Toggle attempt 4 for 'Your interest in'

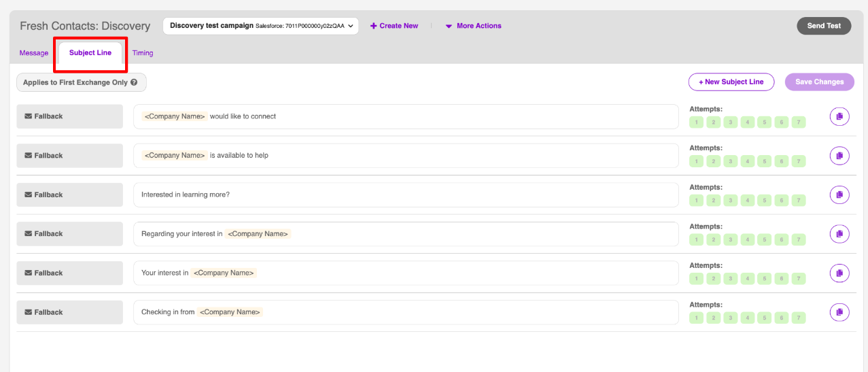747,279
